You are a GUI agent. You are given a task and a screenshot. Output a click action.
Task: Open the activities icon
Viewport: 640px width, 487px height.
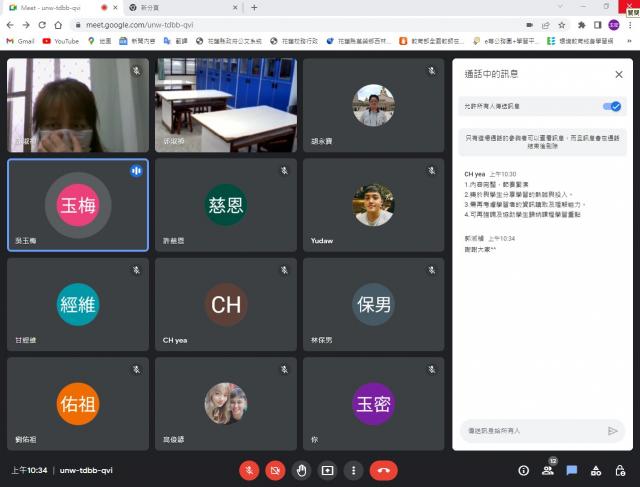point(596,469)
